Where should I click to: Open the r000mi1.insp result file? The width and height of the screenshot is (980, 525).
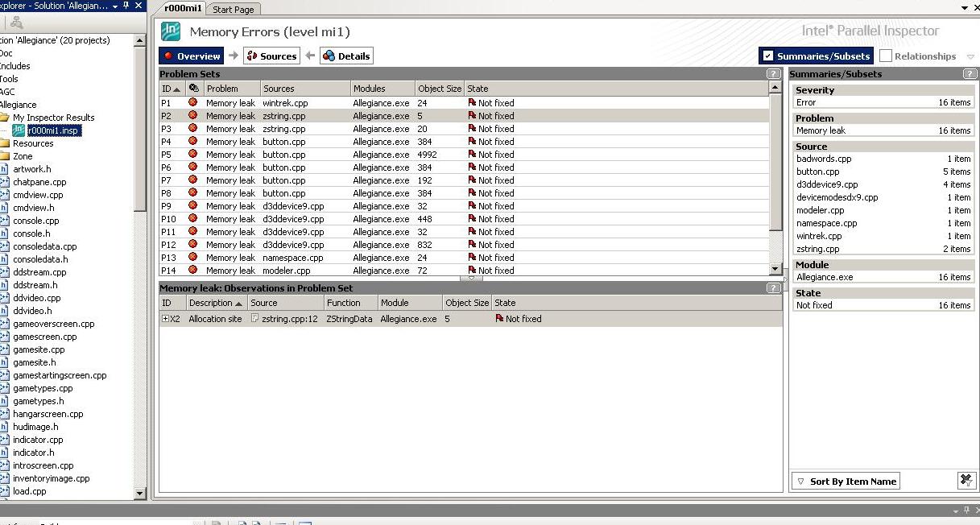point(53,130)
